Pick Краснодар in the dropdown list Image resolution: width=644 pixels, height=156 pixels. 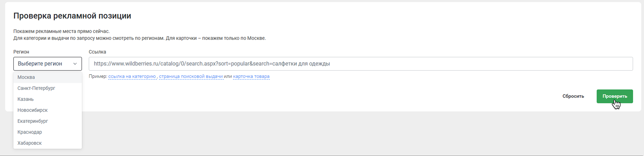coord(30,132)
